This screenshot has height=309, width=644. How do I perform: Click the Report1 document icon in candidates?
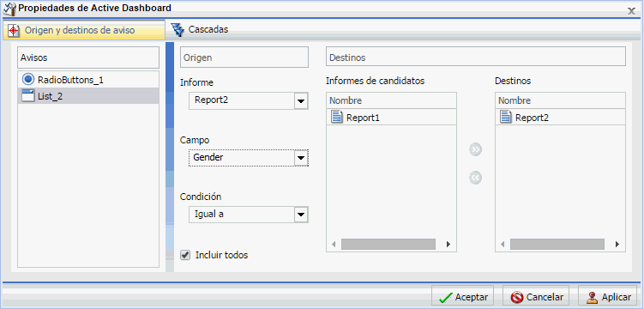pyautogui.click(x=337, y=117)
